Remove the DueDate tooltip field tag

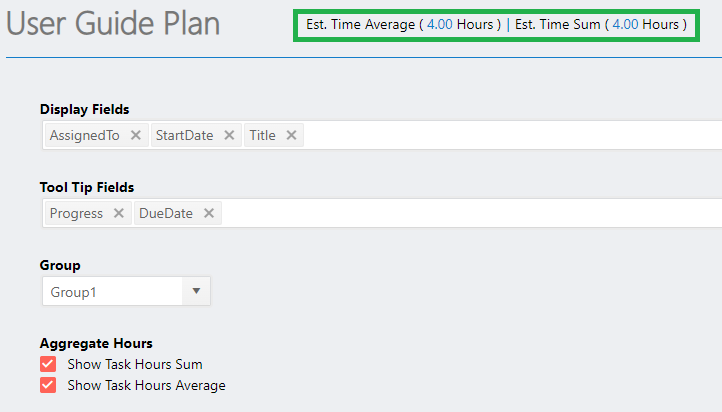209,213
